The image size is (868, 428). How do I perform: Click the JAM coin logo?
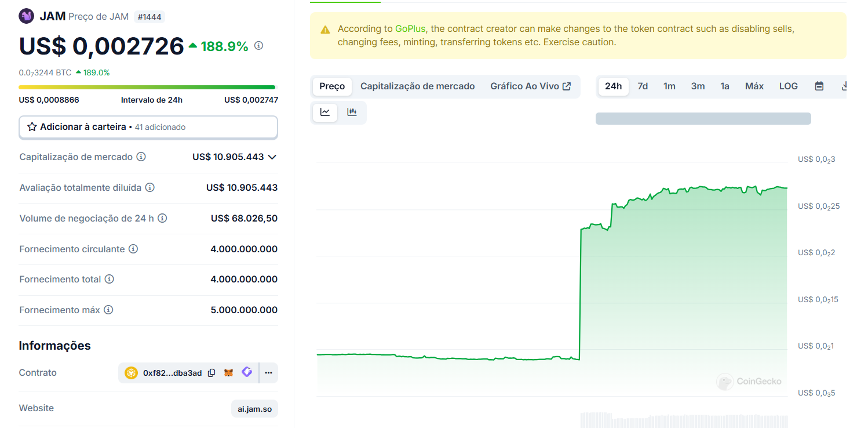click(x=27, y=16)
